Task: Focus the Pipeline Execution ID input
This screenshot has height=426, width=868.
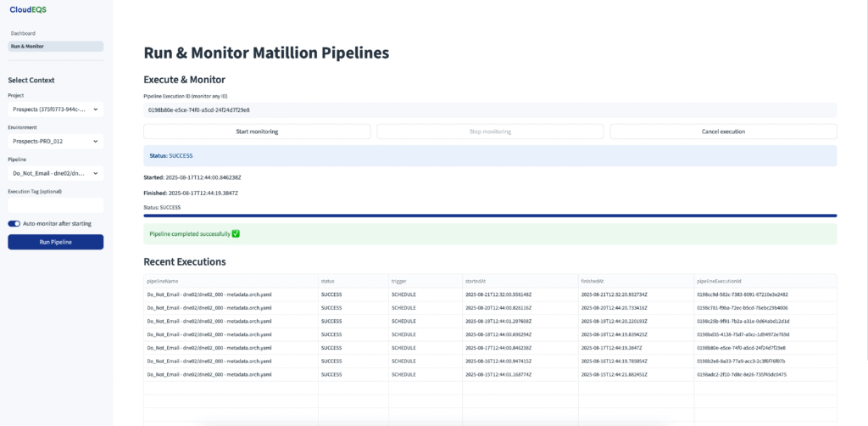Action: [490, 109]
